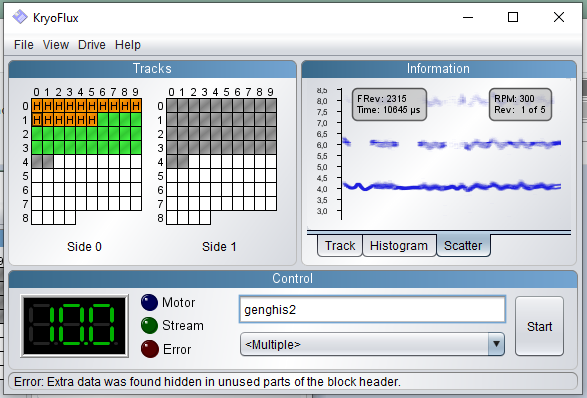Viewport: 587px width, 398px height.
Task: Select the Scatter tab
Action: click(x=463, y=246)
